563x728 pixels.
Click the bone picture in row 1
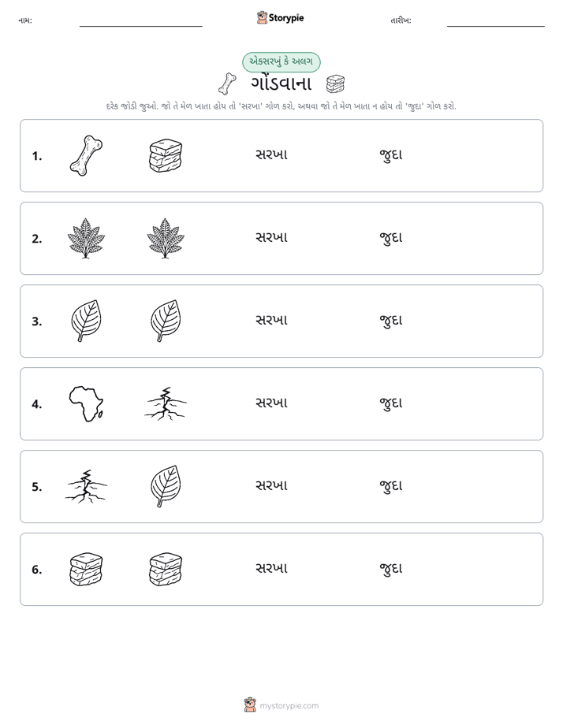(x=86, y=155)
